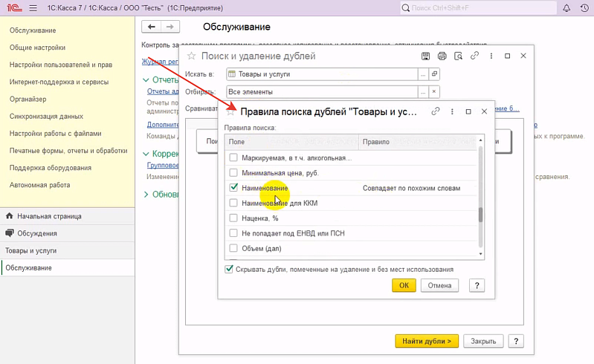
Task: Open help in rules dialog
Action: 477,285
